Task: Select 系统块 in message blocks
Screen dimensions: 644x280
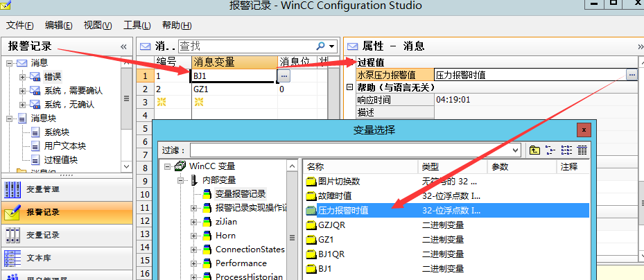Action: pos(57,132)
